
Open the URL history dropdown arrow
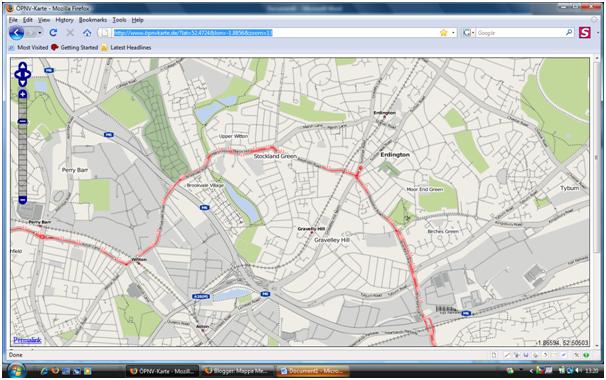click(453, 33)
